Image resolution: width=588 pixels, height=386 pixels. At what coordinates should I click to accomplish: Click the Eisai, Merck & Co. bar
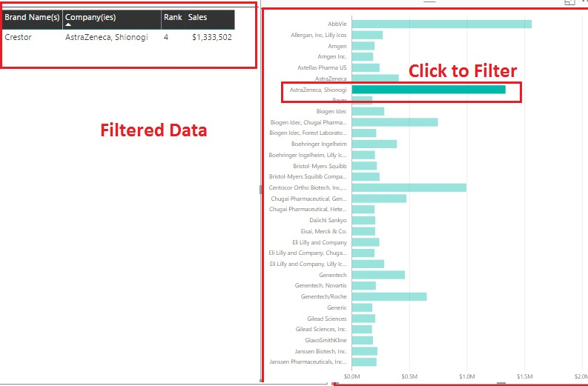click(x=363, y=231)
